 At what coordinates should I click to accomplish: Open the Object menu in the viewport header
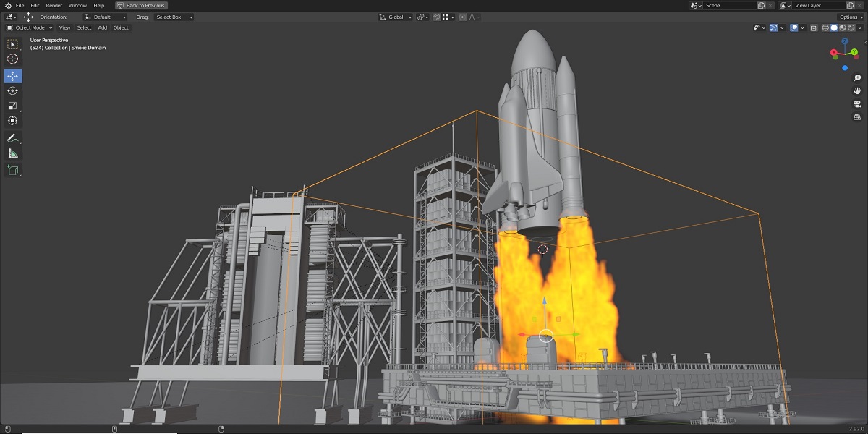pos(120,27)
